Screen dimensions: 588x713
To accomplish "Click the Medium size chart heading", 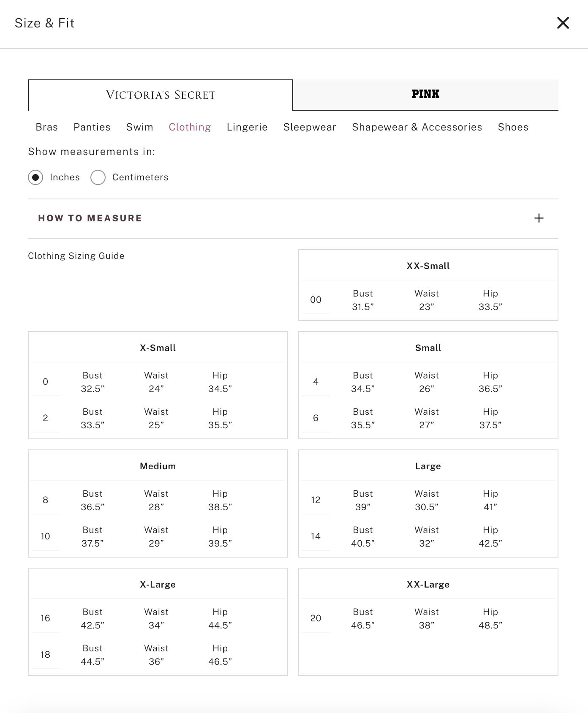I will (x=158, y=466).
